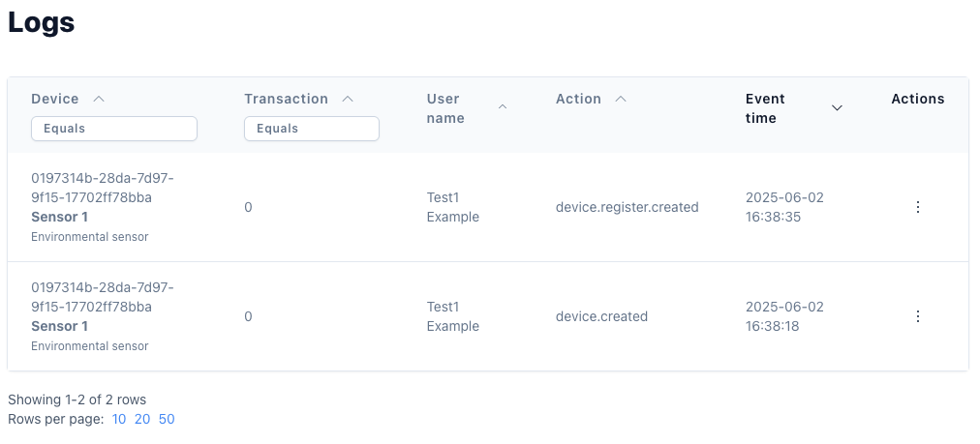Click Sensor 1 in device.created row

tap(59, 326)
